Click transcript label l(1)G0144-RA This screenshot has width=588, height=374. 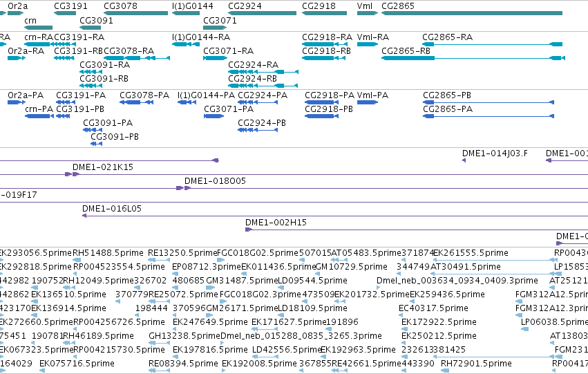[x=201, y=37]
